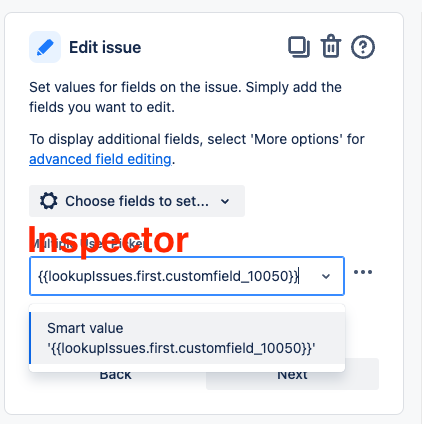Click the gear icon beside Choose fields
This screenshot has width=422, height=424.
[49, 201]
